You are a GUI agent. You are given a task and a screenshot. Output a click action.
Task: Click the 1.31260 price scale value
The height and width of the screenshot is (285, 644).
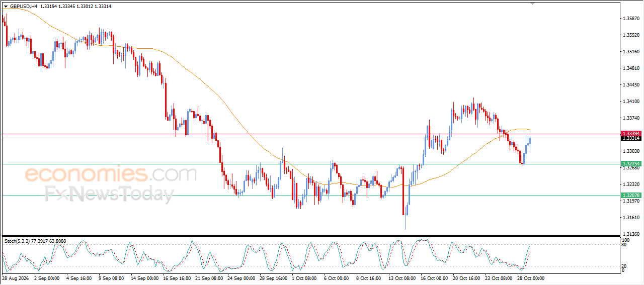coord(631,234)
